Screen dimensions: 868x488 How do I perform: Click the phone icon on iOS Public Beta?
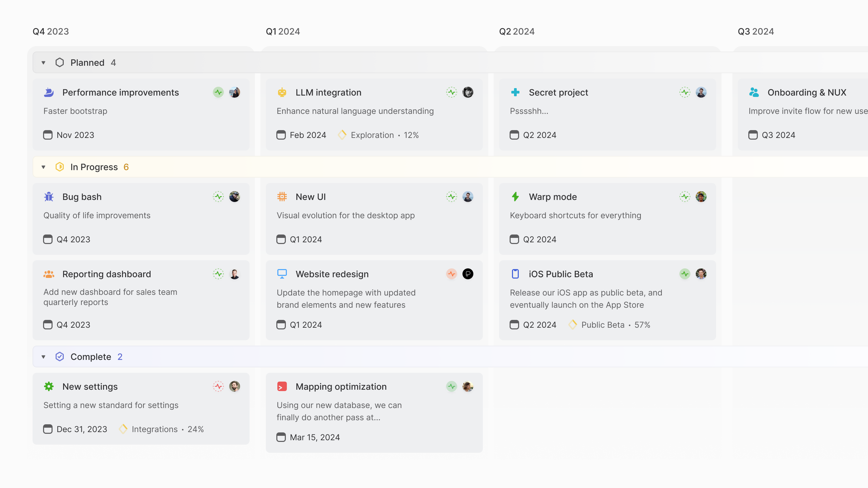pos(515,274)
